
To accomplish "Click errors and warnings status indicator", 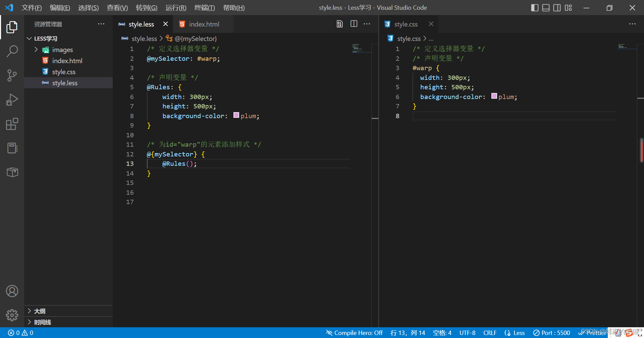I will [20, 333].
